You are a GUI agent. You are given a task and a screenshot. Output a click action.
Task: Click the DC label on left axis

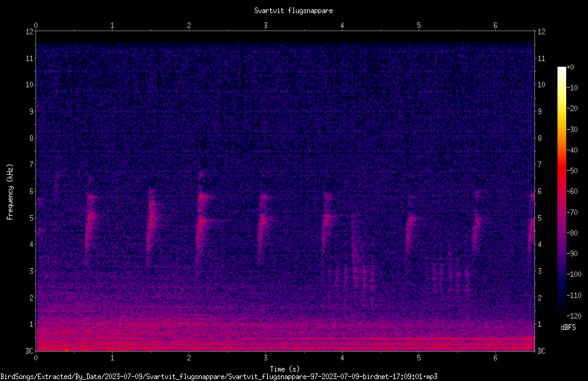point(29,351)
